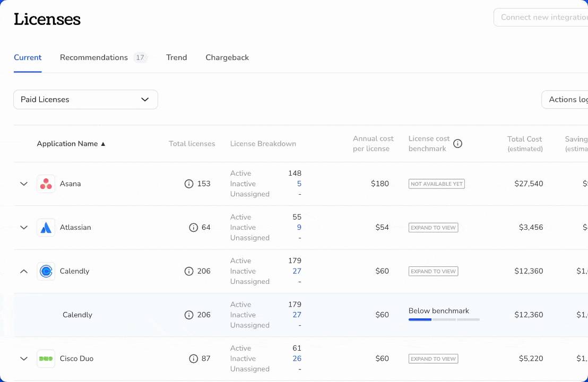Click info icon next to Cisco Duo's 87 licenses
Viewport: 588px width, 382px height.
coord(194,359)
